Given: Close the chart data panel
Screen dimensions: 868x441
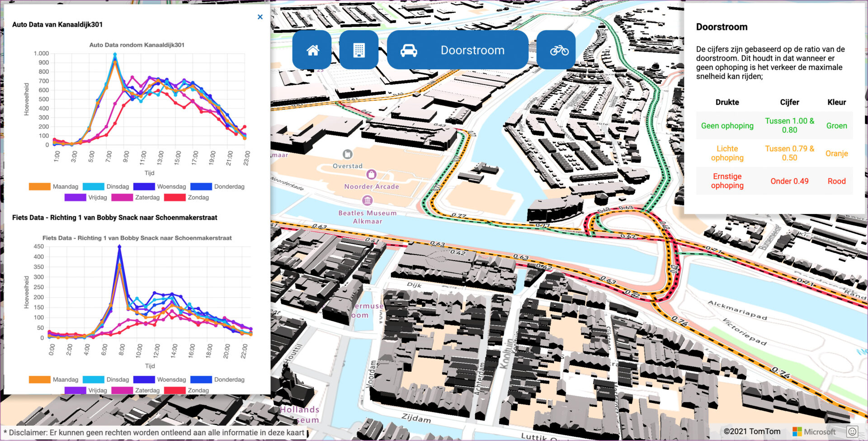Looking at the screenshot, I should point(260,17).
